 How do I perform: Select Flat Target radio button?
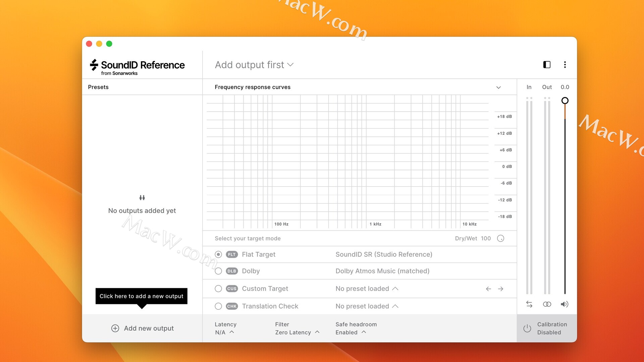tap(218, 255)
